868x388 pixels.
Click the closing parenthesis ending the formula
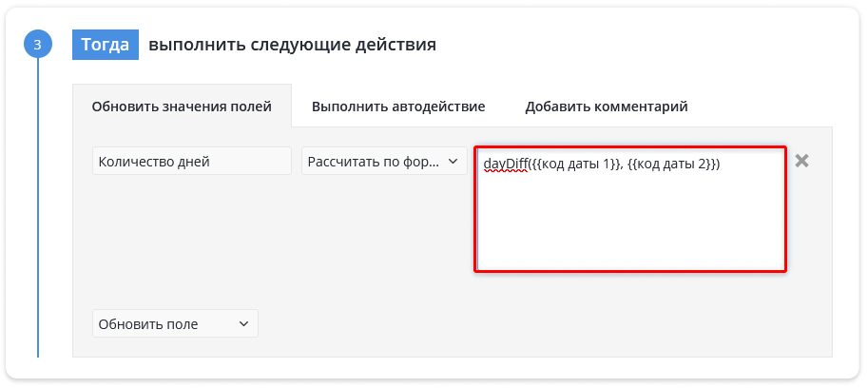tap(716, 165)
